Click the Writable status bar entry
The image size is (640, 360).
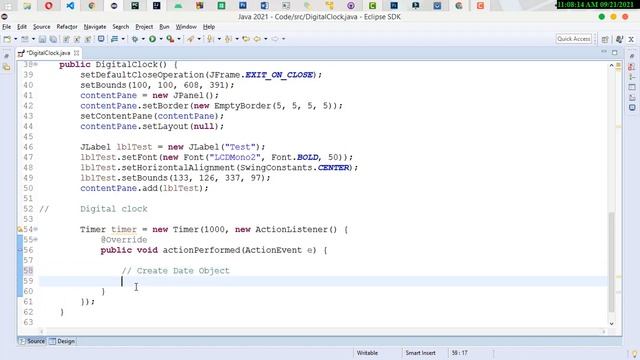point(367,353)
